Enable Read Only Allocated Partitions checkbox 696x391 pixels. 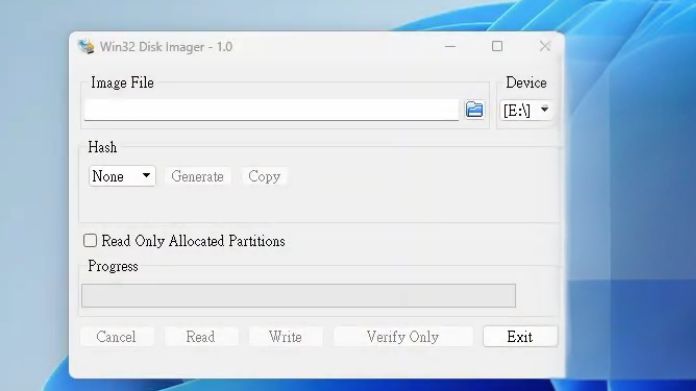90,241
